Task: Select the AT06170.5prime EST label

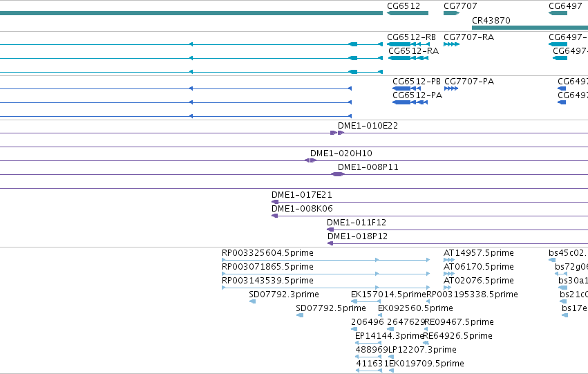Action: pyautogui.click(x=479, y=267)
